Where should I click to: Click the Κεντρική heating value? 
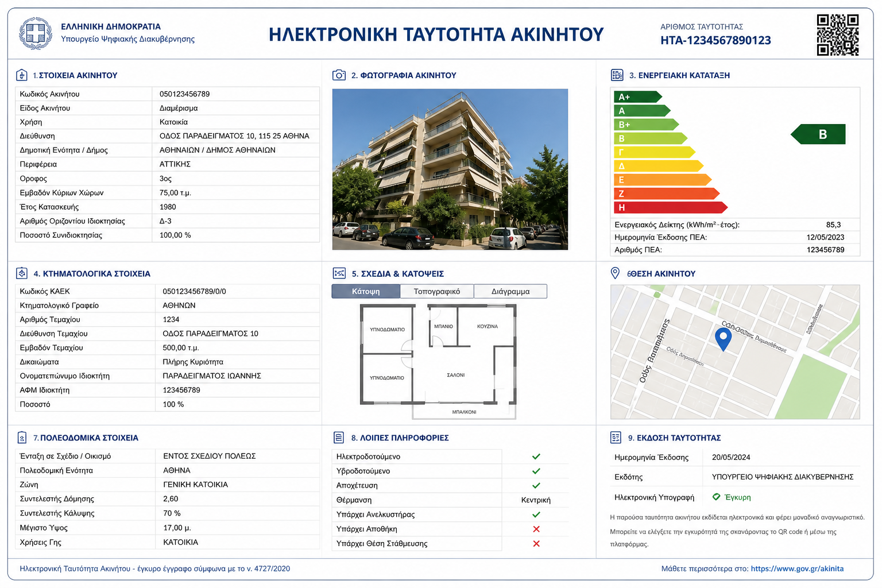click(x=536, y=500)
